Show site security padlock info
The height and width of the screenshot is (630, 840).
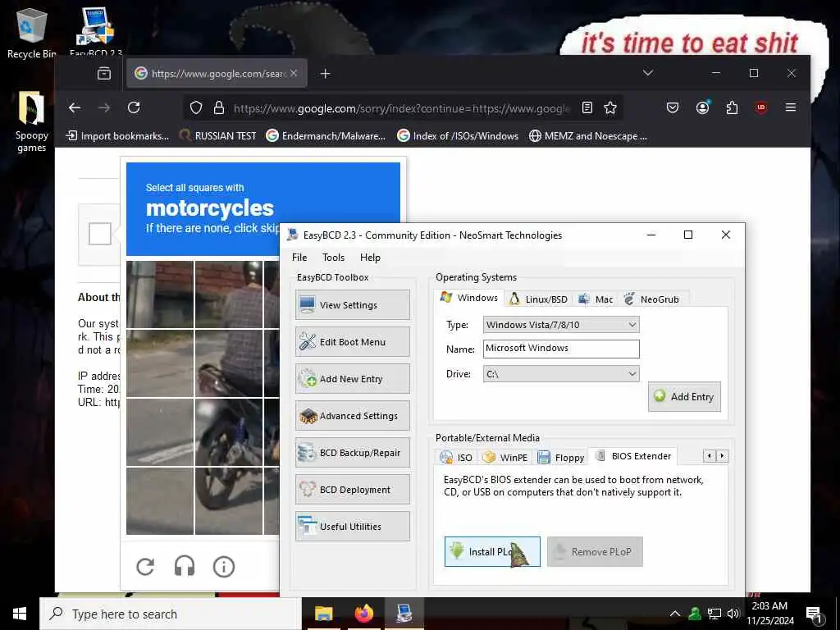click(218, 108)
